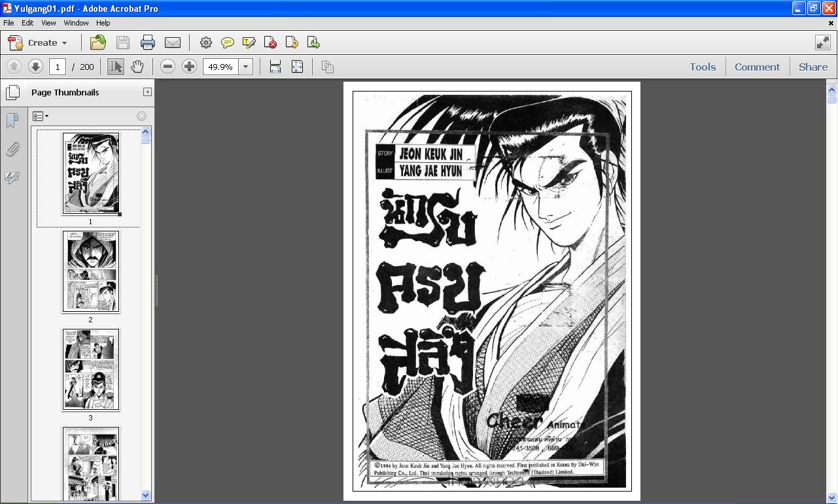
Task: Open the Bookmarks navigation panel
Action: click(12, 120)
